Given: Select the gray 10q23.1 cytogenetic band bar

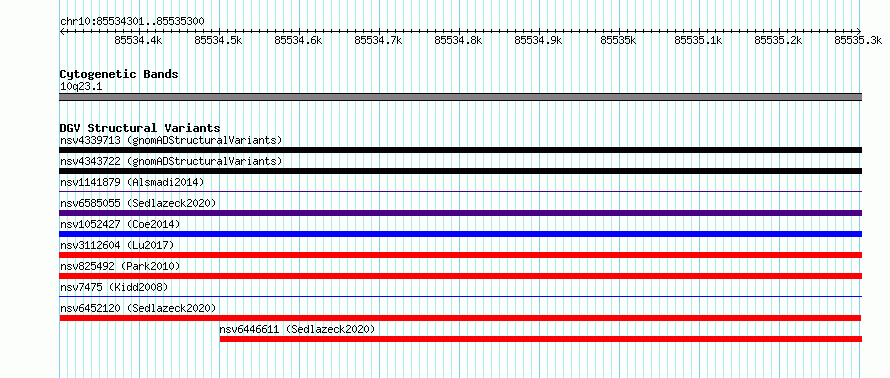Looking at the screenshot, I should pyautogui.click(x=460, y=97).
